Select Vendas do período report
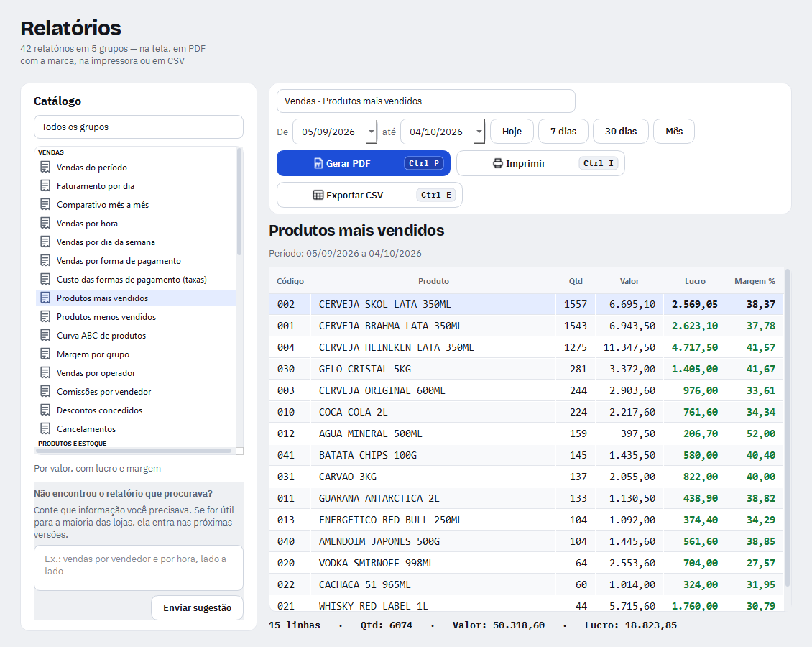Image resolution: width=812 pixels, height=647 pixels. coord(136,168)
